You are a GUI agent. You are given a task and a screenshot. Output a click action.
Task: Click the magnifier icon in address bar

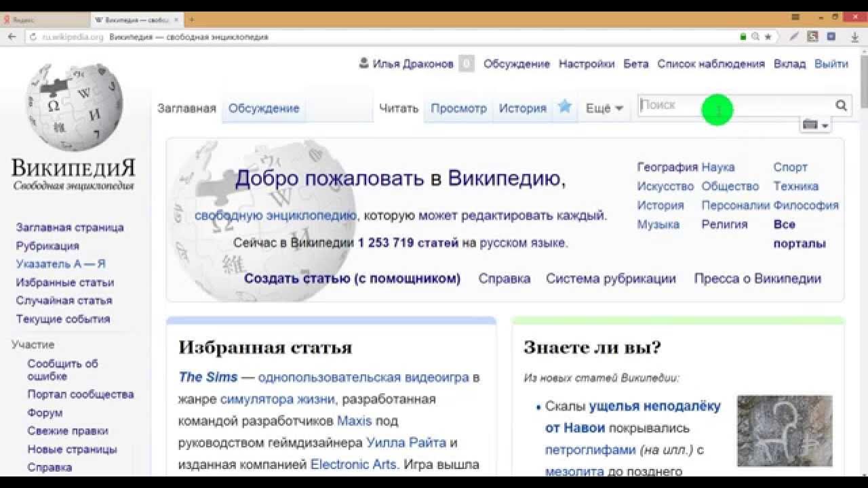755,37
